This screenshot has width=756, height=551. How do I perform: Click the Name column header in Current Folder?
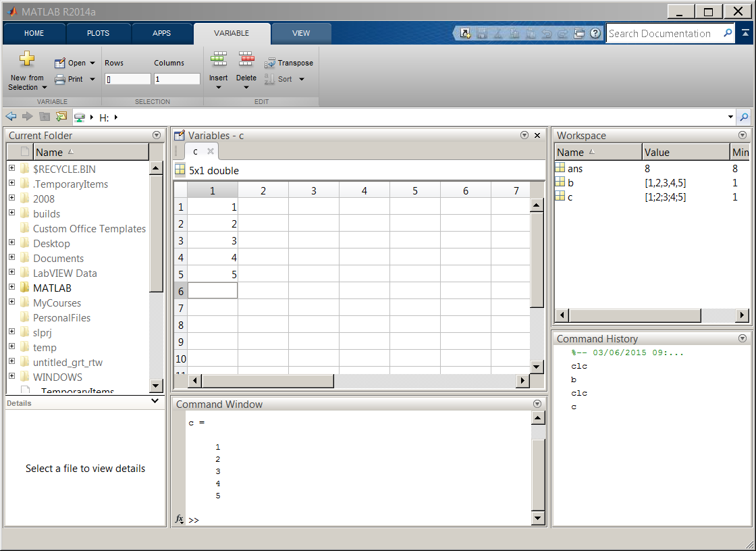91,152
